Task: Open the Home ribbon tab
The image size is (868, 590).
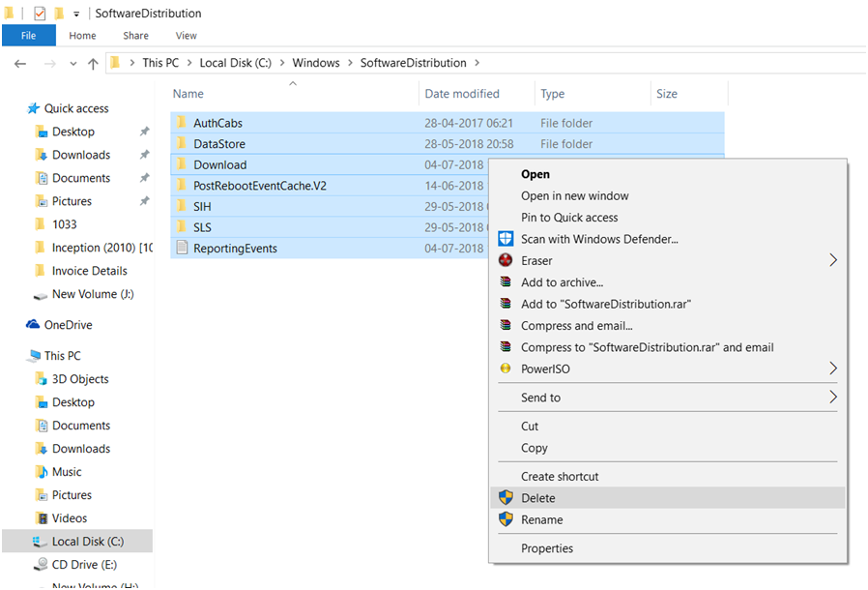Action: 82,36
